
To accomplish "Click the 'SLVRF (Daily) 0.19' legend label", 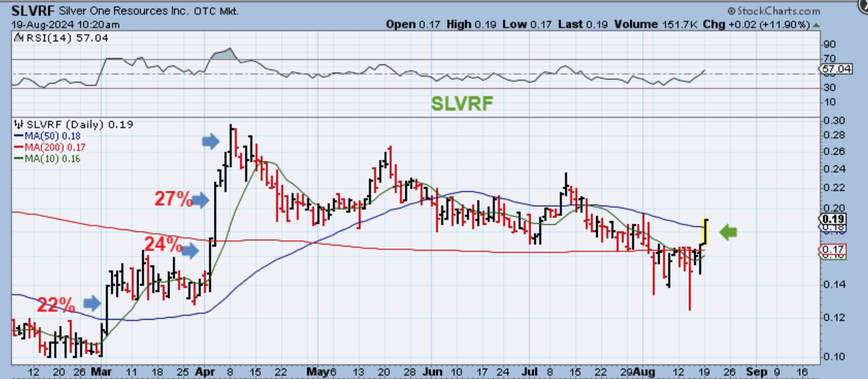I will pyautogui.click(x=80, y=125).
